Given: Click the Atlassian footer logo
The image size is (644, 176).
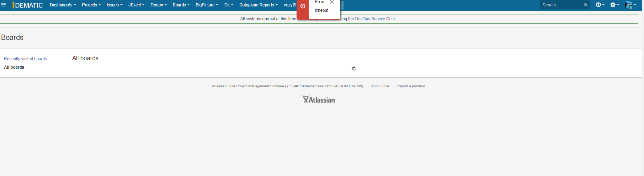Looking at the screenshot, I should point(319,99).
